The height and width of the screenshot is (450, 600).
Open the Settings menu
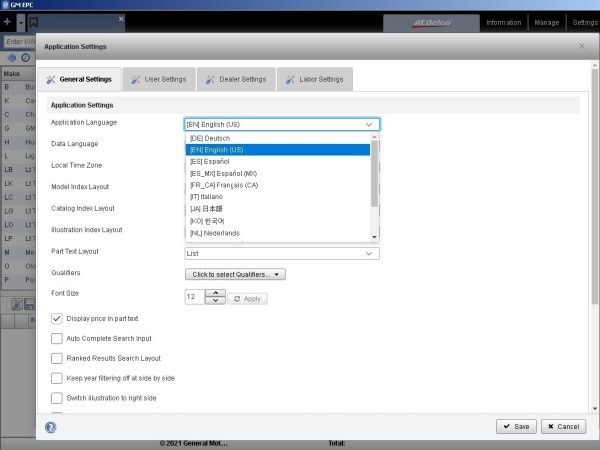(x=584, y=23)
